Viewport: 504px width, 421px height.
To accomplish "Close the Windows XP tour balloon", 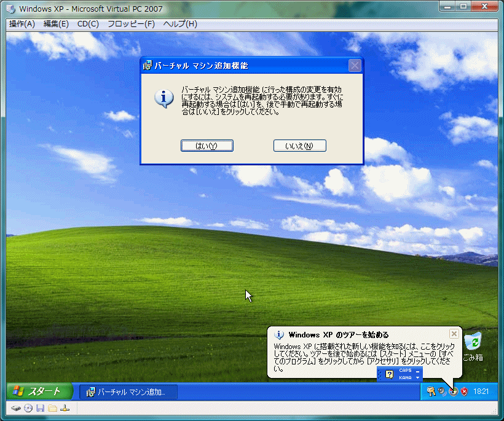I will (x=454, y=334).
